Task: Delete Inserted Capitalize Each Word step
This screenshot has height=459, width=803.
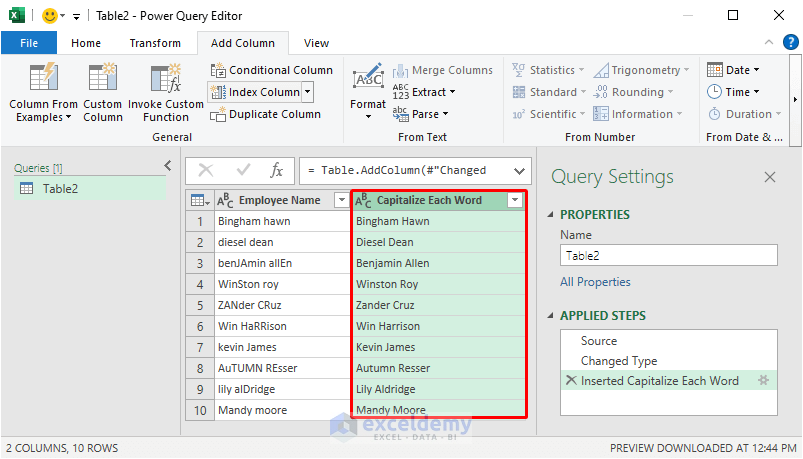Action: 570,380
